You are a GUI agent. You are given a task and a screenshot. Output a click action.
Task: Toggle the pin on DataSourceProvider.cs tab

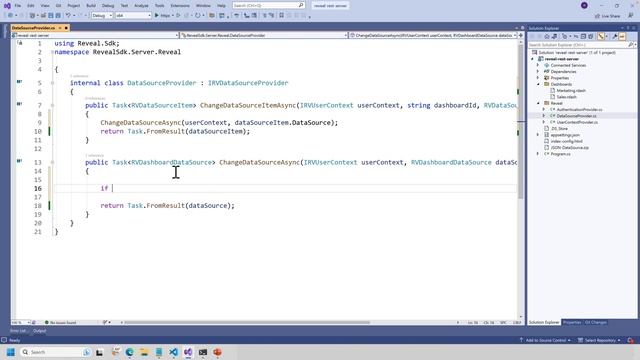60,28
